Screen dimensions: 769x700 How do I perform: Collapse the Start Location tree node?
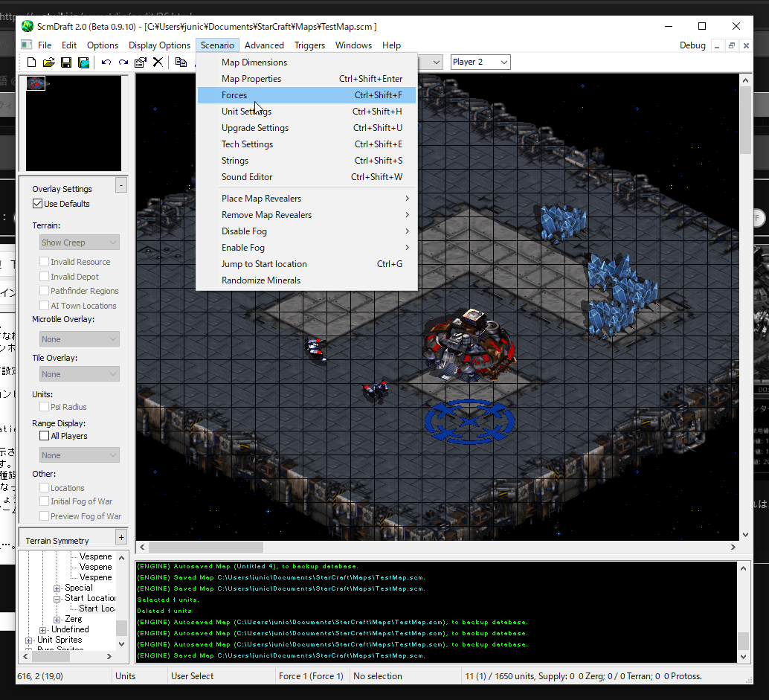pos(57,598)
